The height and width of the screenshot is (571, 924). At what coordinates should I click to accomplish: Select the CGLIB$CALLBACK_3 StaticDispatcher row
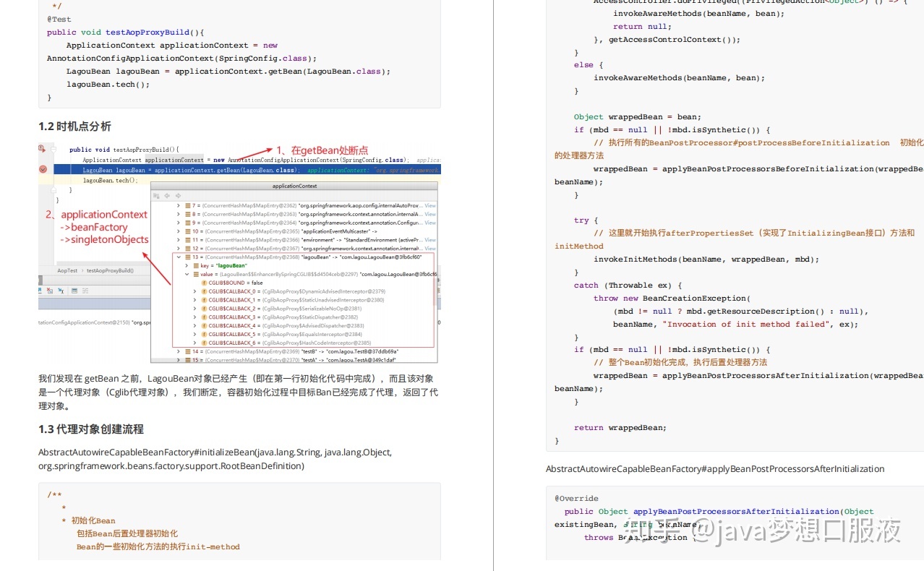pyautogui.click(x=278, y=317)
